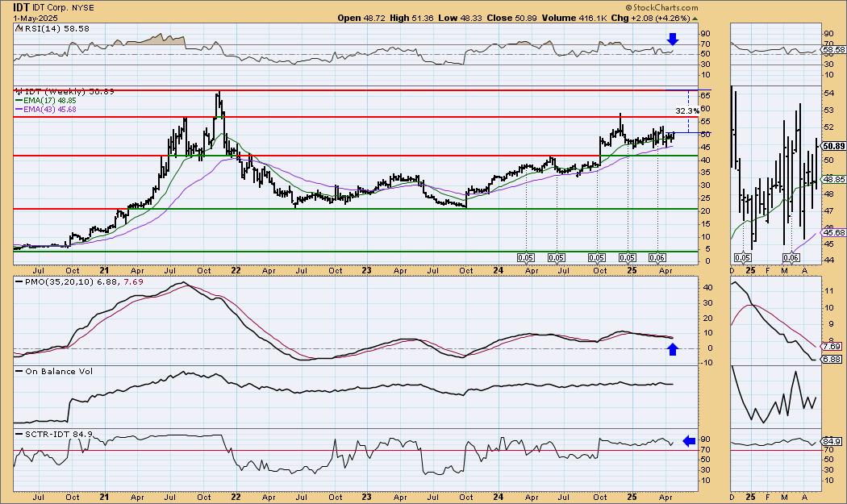Click the On Balance Vol legend line icon
This screenshot has width=847, height=504.
tap(19, 372)
